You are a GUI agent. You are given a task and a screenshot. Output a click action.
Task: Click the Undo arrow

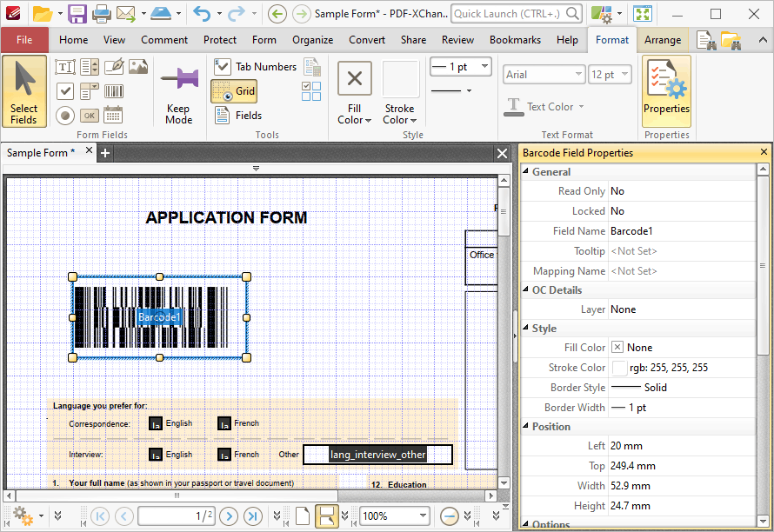pos(202,14)
